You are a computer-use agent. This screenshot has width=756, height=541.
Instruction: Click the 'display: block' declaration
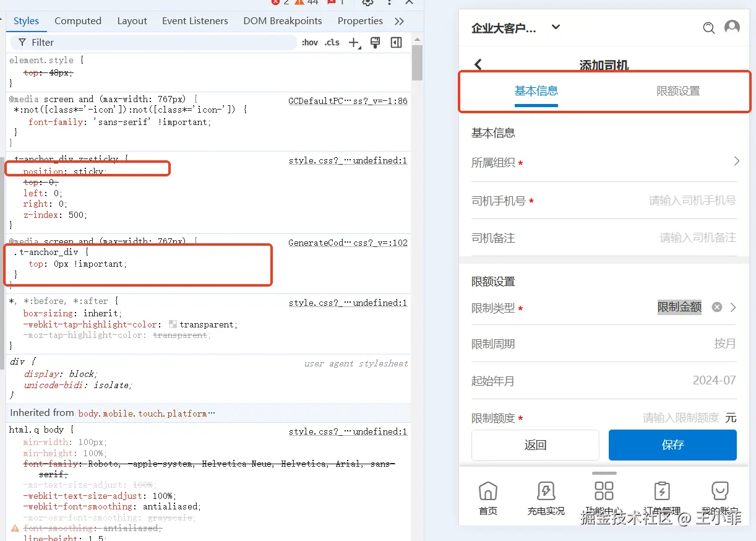[61, 374]
